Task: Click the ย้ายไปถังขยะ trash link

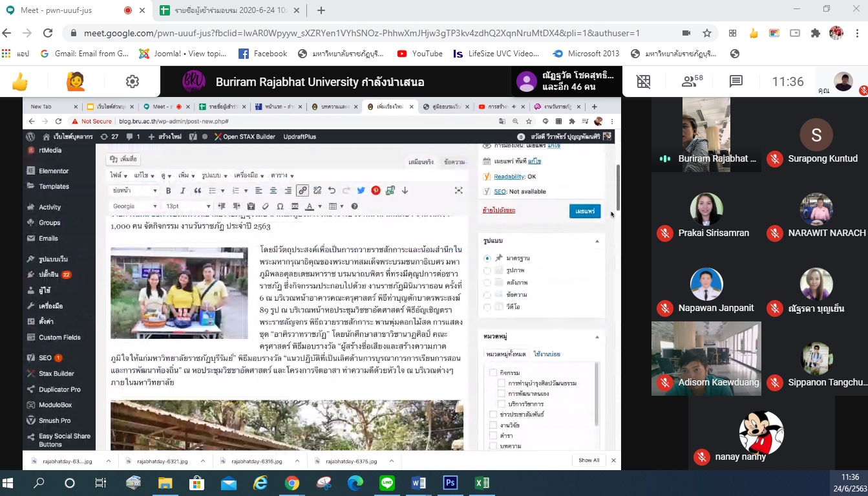Action: tap(499, 210)
